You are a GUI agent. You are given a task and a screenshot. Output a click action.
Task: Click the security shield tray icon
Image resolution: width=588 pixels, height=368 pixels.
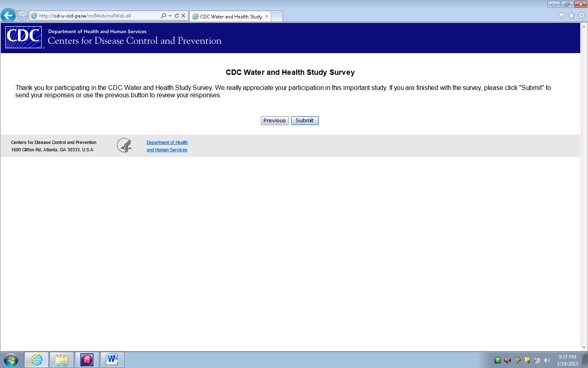(527, 360)
